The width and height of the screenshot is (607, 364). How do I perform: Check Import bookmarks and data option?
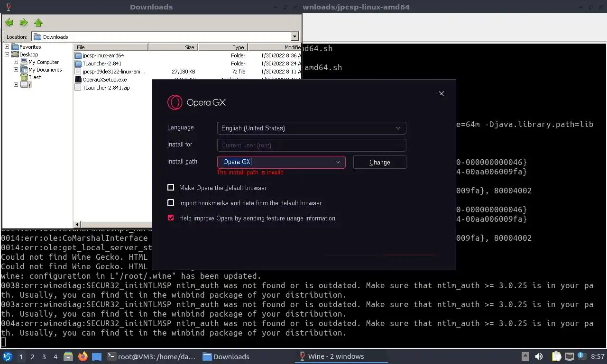tap(171, 203)
